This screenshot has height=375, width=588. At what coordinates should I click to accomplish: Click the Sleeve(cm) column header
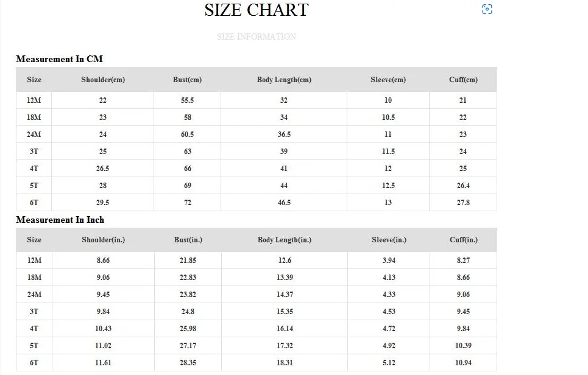point(388,80)
